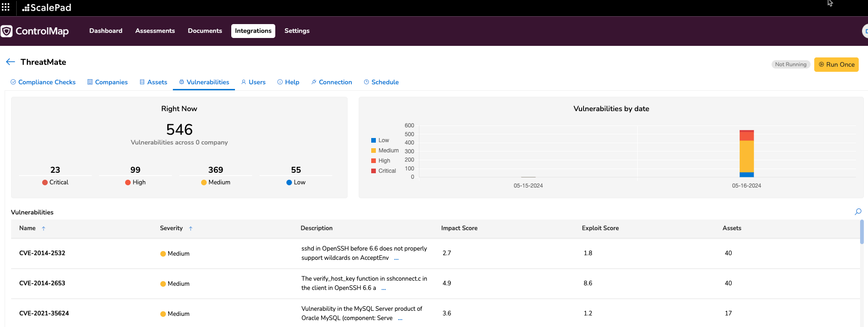Image resolution: width=868 pixels, height=327 pixels.
Task: Click assets count 17
Action: point(728,314)
